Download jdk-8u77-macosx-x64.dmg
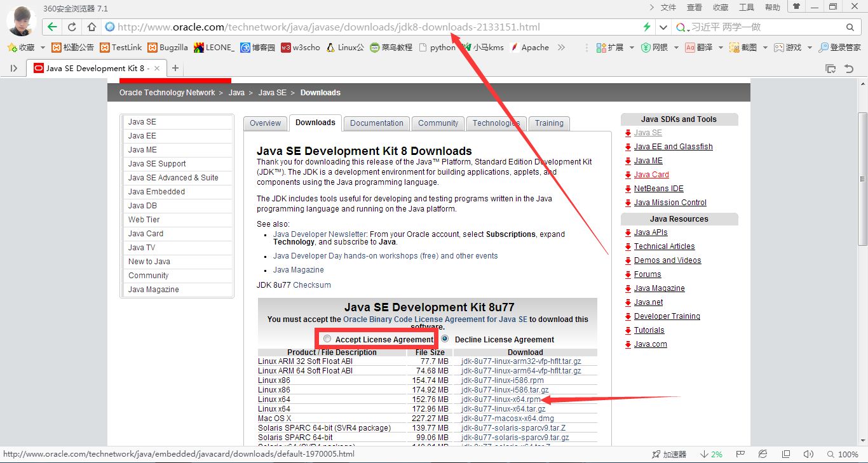 (508, 419)
